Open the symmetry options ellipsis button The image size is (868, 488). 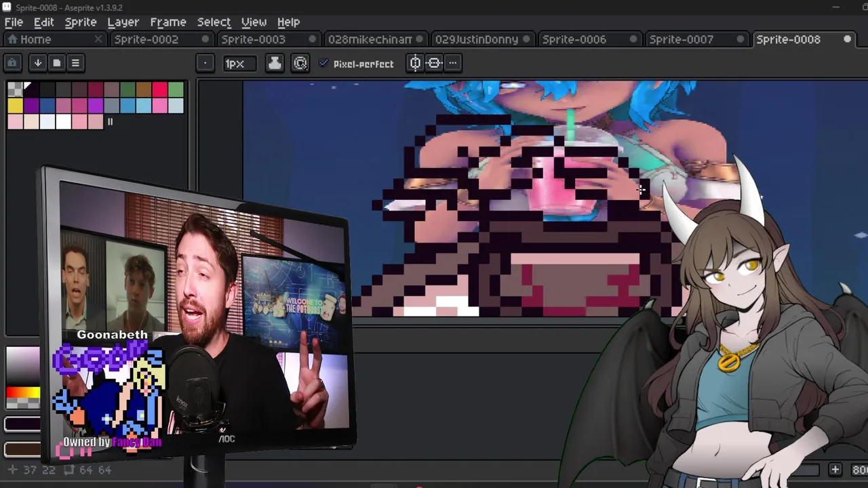(453, 64)
